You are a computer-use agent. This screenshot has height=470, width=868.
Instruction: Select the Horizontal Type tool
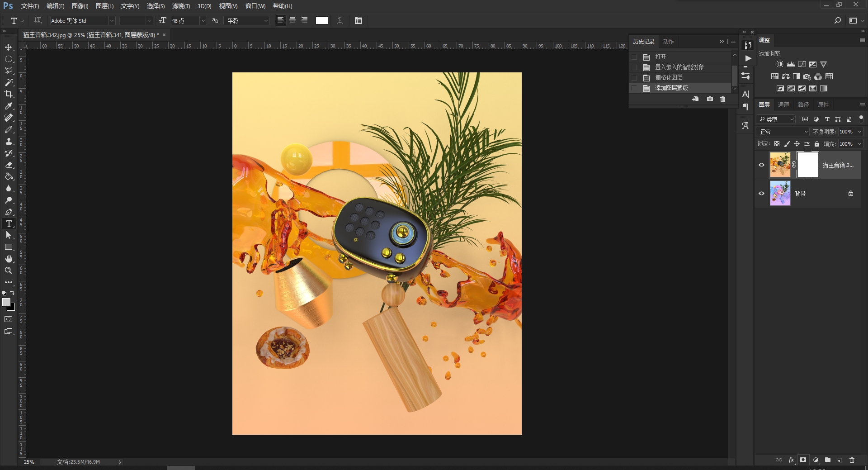tap(9, 223)
